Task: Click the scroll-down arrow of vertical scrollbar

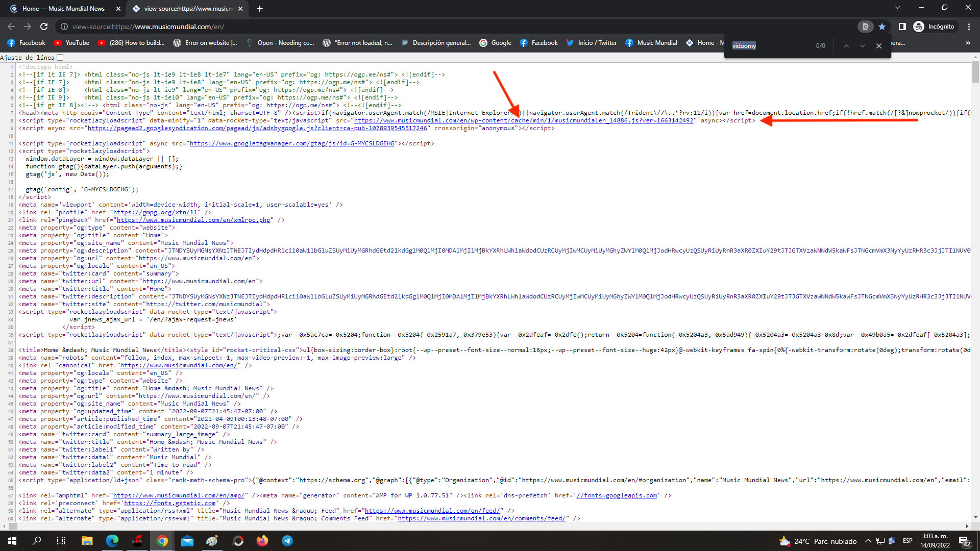Action: click(x=975, y=517)
